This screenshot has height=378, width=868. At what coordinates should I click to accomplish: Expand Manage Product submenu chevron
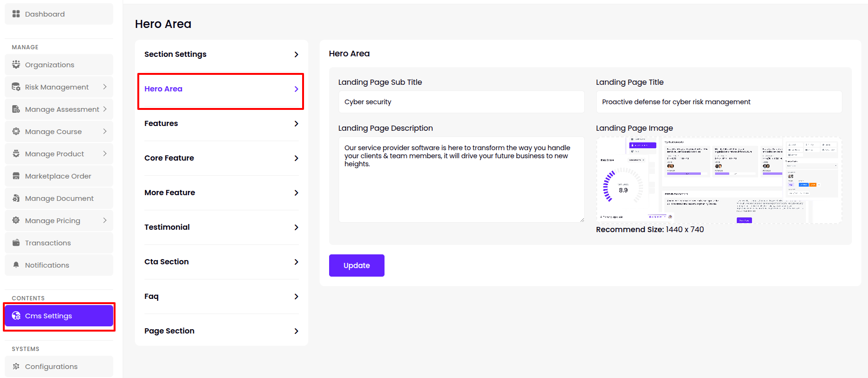tap(105, 153)
